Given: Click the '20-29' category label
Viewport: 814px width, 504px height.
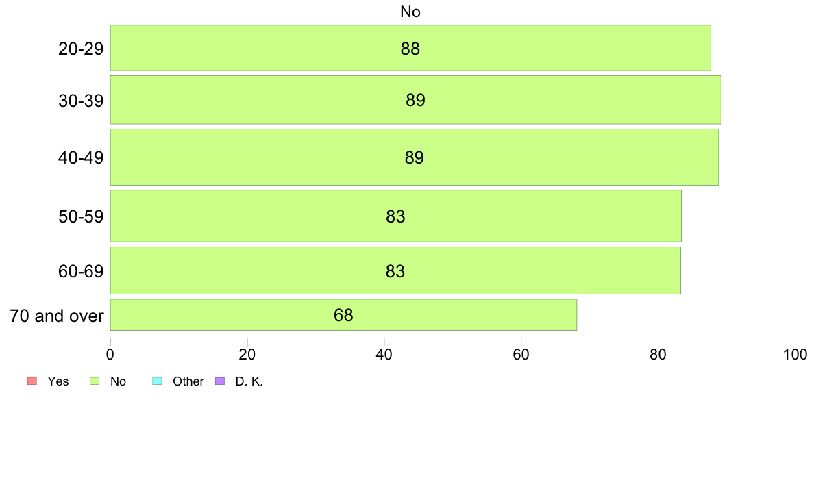Looking at the screenshot, I should 81,49.
